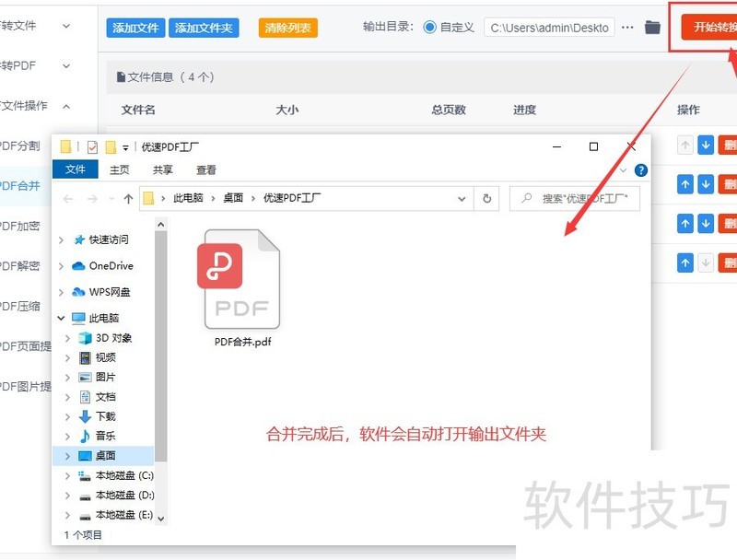Open 本地磁盘 (C:) in tree
737x560 pixels.
point(124,475)
